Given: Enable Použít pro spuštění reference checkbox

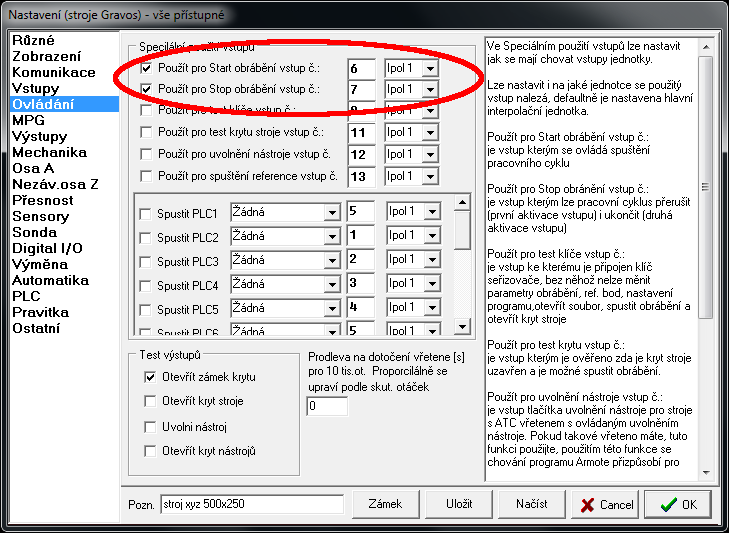Looking at the screenshot, I should coord(146,176).
